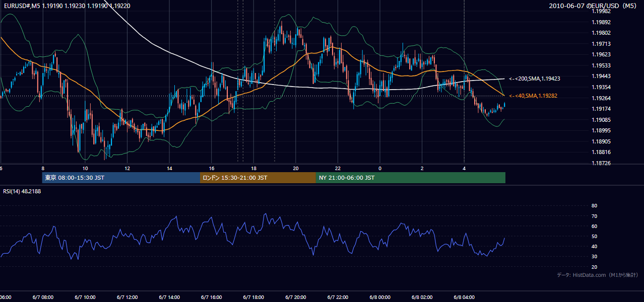Click price level 1.18995 on the axis
This screenshot has height=302, width=644.
click(601, 130)
